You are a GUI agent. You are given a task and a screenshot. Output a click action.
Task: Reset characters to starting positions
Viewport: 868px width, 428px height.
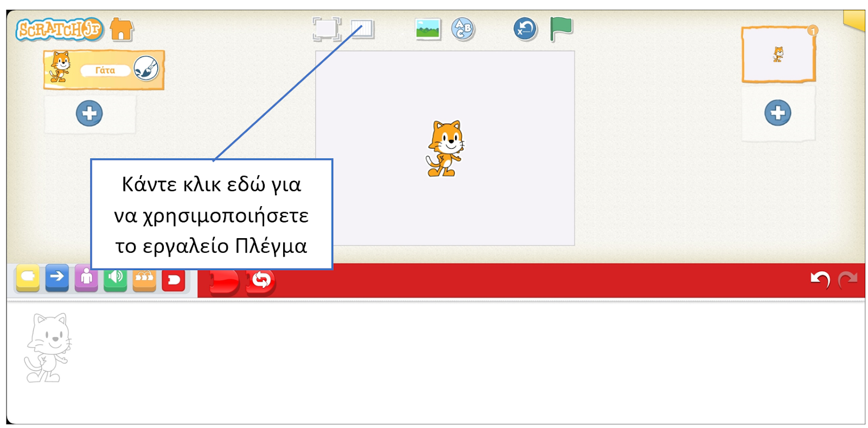click(x=525, y=29)
